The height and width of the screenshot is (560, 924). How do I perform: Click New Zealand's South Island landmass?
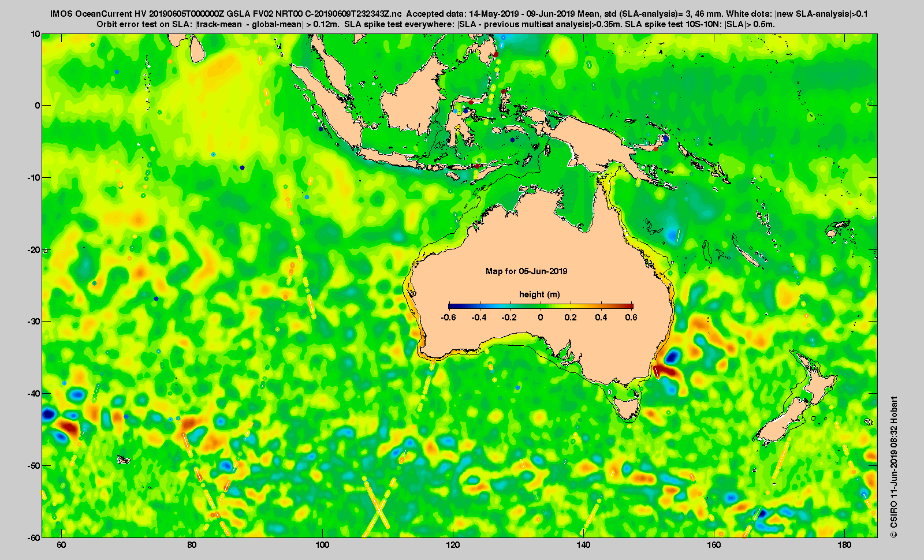coord(783,420)
